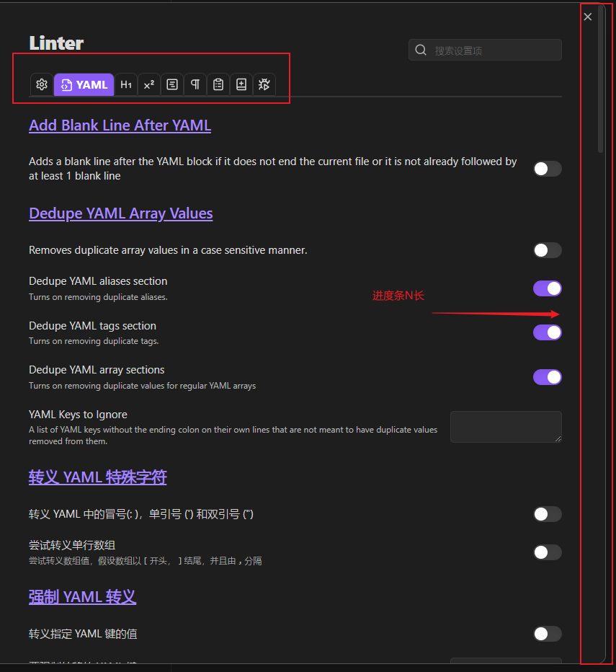This screenshot has height=672, width=616.
Task: Disable Dedupe YAML array sections toggle
Action: [547, 377]
